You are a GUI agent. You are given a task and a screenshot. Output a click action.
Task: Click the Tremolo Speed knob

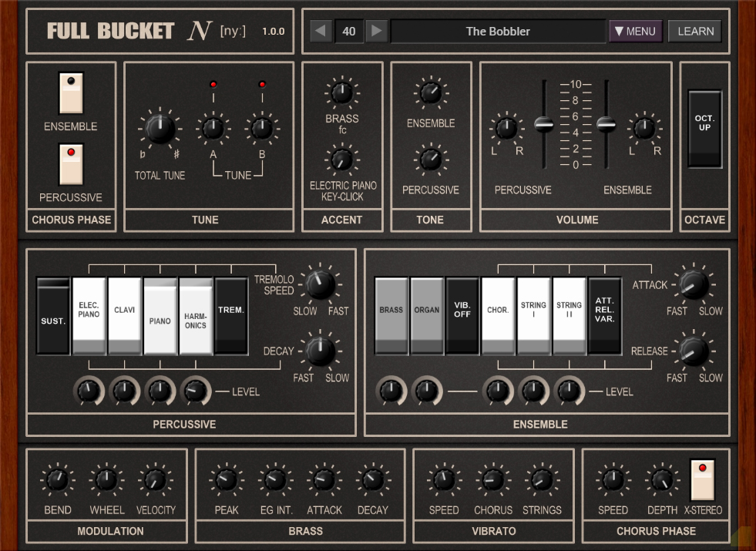click(x=320, y=284)
